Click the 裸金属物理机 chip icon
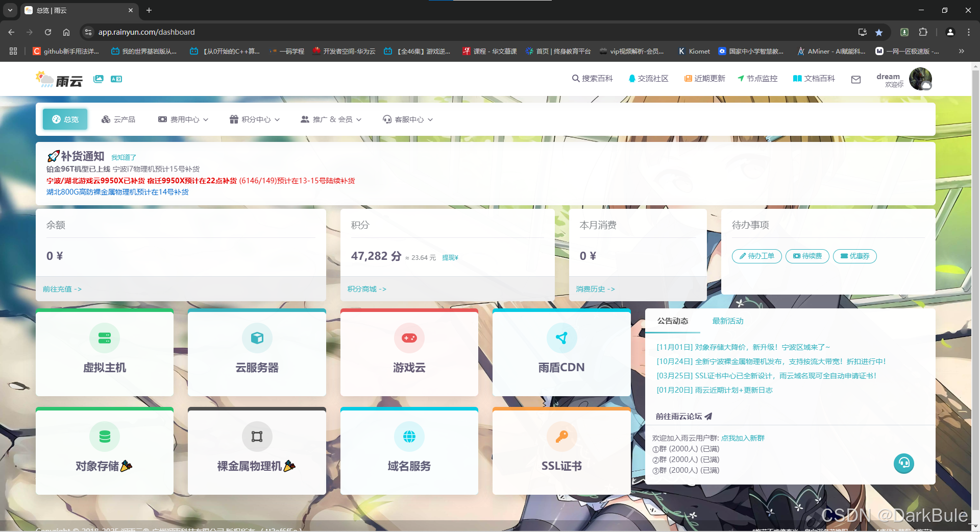 [257, 437]
